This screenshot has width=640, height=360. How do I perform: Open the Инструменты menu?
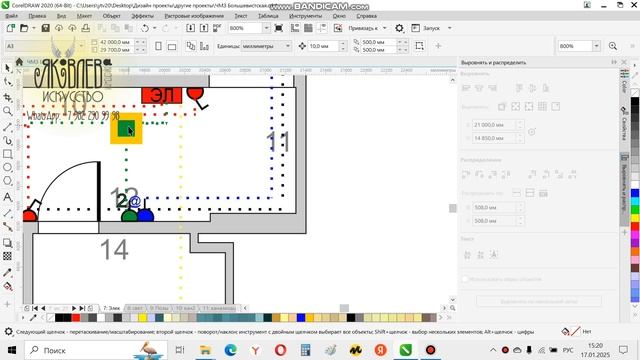pyautogui.click(x=305, y=16)
